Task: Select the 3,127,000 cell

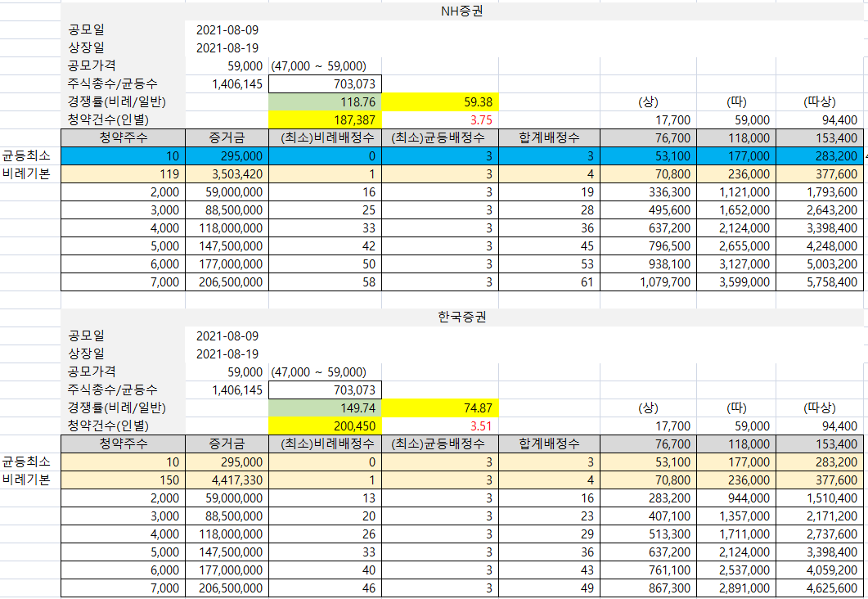Action: point(736,264)
